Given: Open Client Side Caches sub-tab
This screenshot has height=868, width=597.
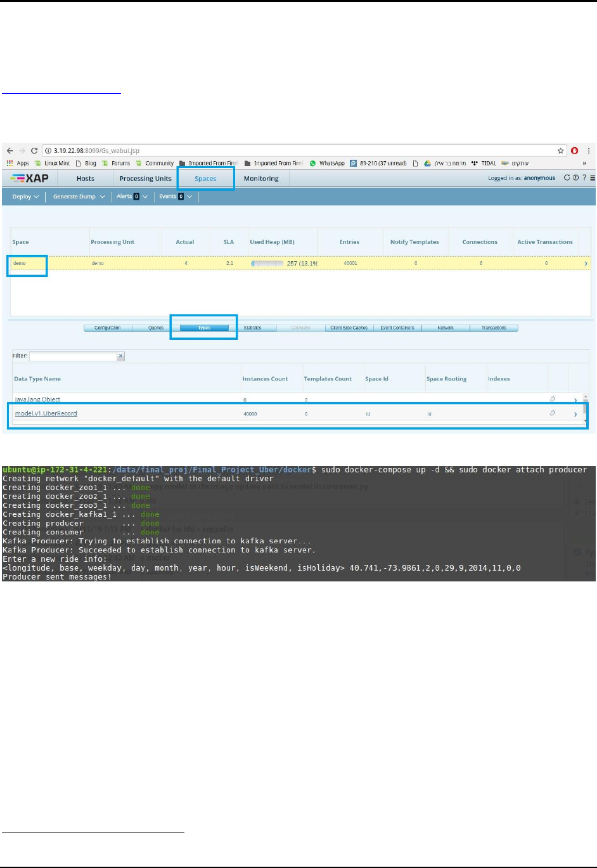Looking at the screenshot, I should click(349, 328).
